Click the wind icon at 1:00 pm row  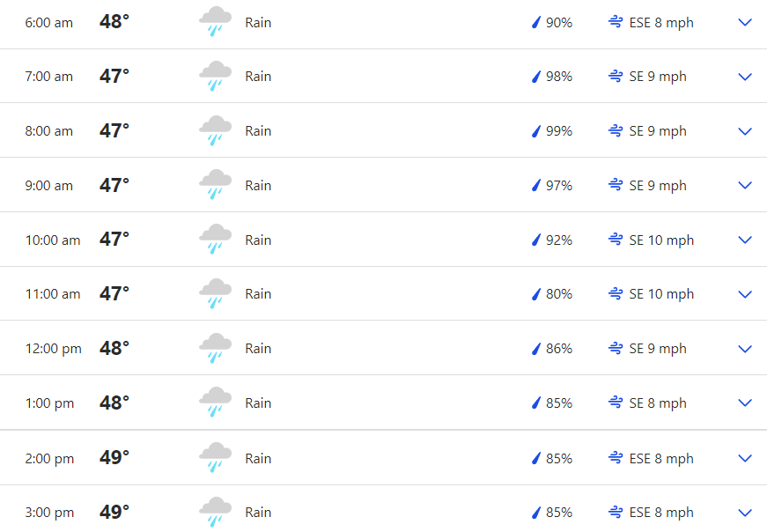616,403
